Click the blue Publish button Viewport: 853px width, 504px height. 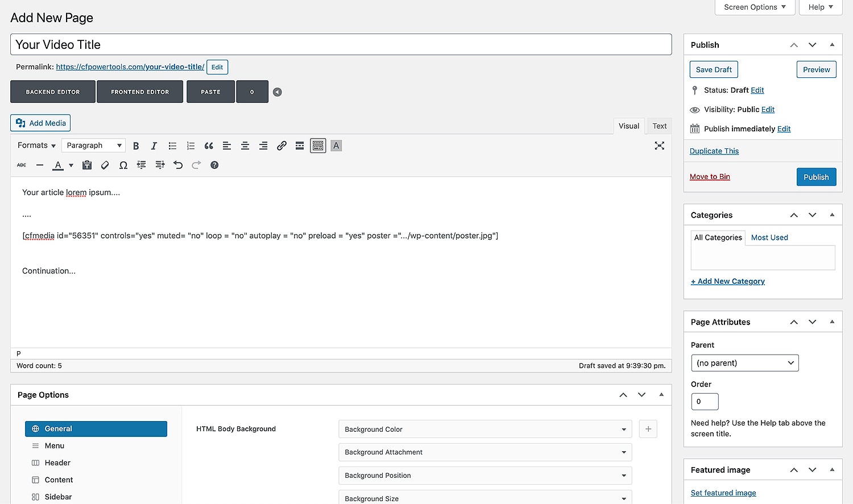tap(816, 177)
